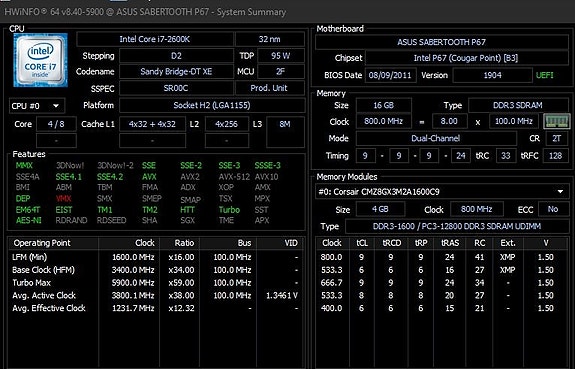Click the 4 GB module size value
575x369 pixels.
tap(380, 209)
